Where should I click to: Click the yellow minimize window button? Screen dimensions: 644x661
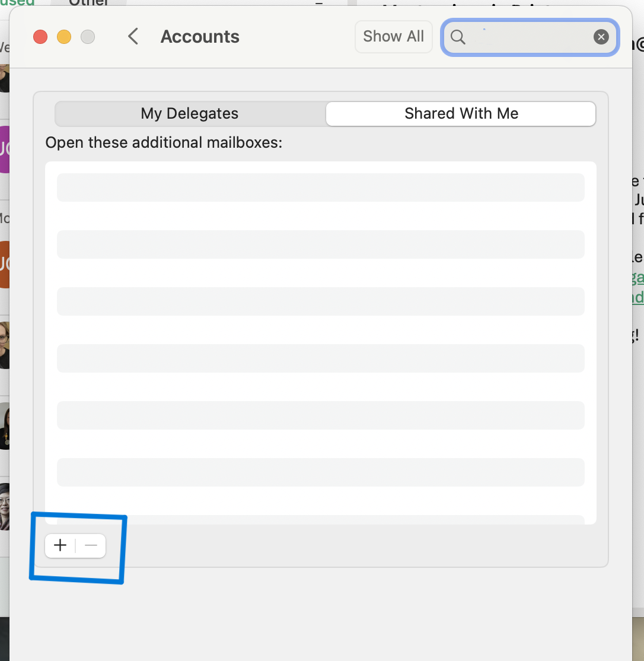64,37
